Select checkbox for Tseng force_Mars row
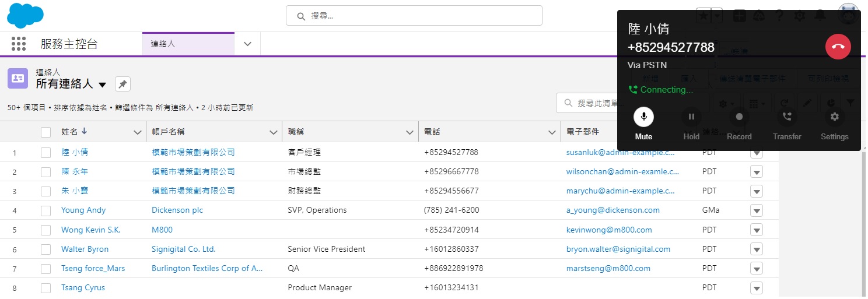Image resolution: width=868 pixels, height=299 pixels. tap(45, 269)
